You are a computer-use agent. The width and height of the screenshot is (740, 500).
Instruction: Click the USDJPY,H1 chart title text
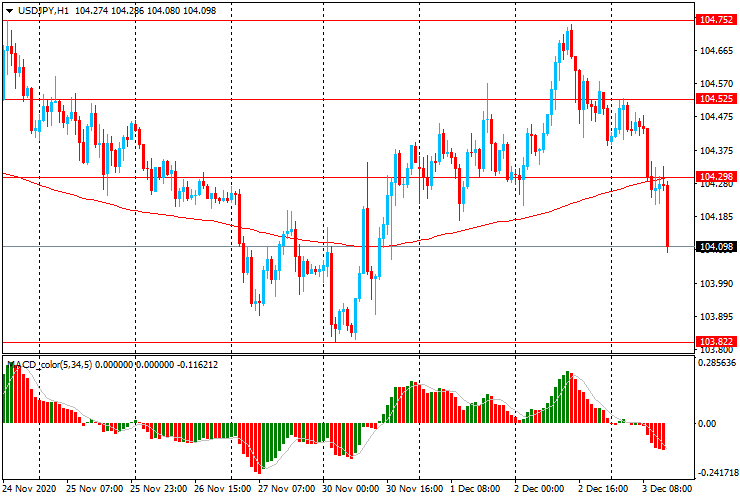pyautogui.click(x=43, y=9)
